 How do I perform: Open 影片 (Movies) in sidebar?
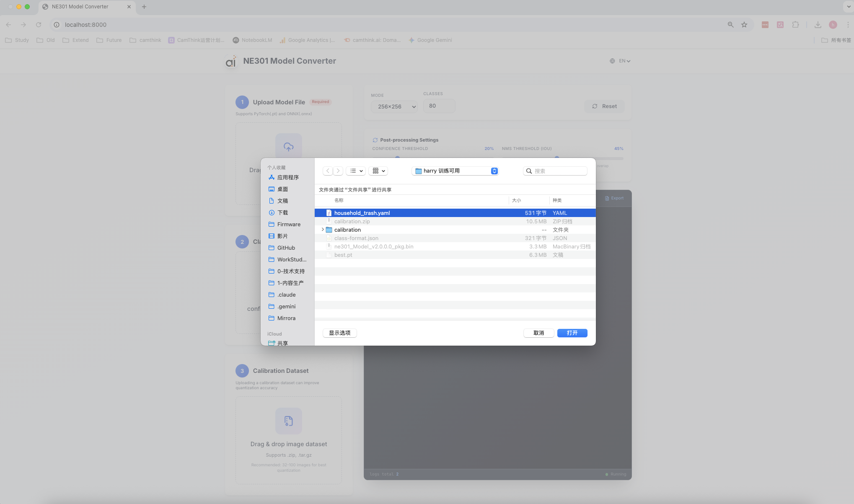(282, 236)
